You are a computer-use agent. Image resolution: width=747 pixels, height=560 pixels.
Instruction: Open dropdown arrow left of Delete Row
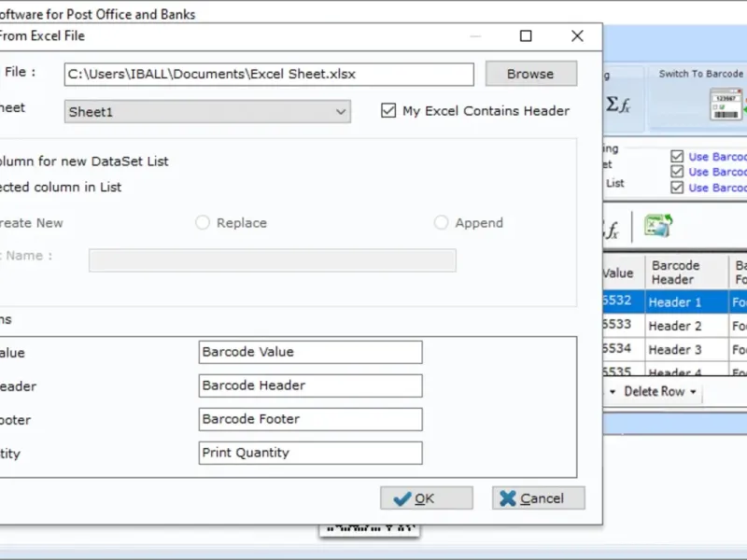click(613, 392)
